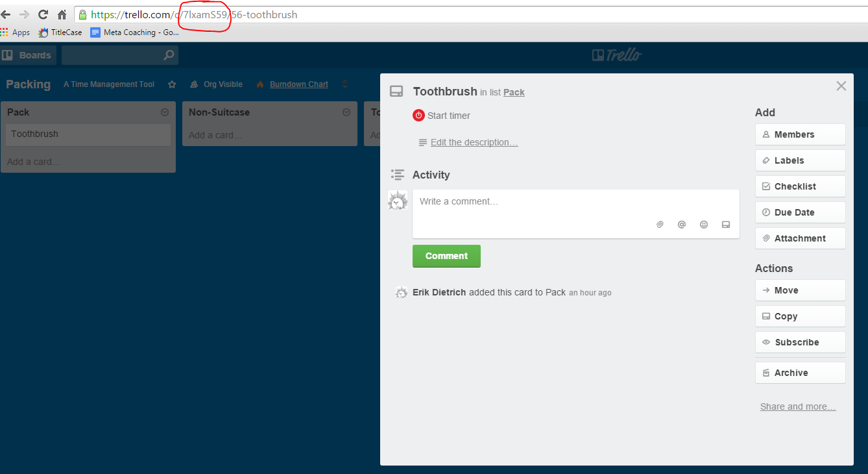
Task: Open the Non-Suitcase list menu arrow
Action: pos(346,112)
